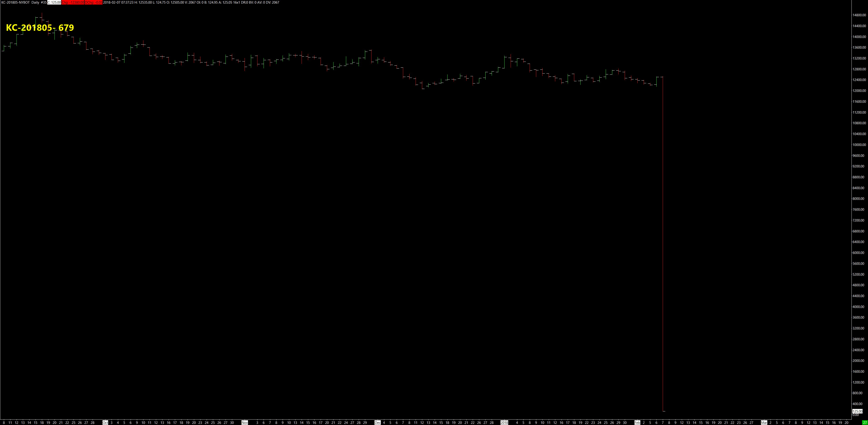Click the yellow KC-201805- 679 chart label

(40, 28)
